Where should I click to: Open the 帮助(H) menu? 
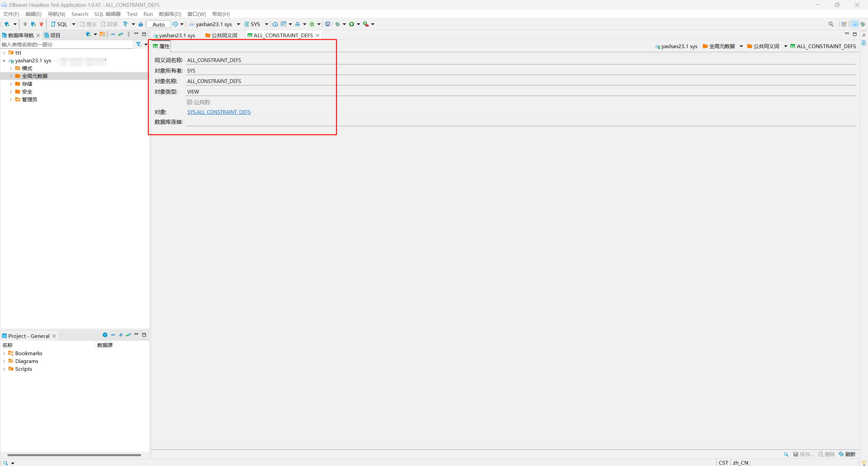coord(221,14)
